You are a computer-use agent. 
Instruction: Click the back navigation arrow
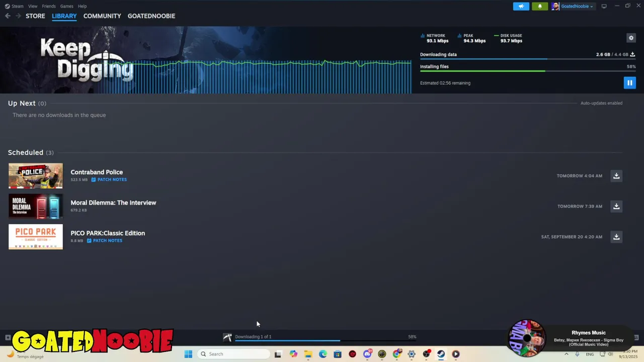coord(8,16)
